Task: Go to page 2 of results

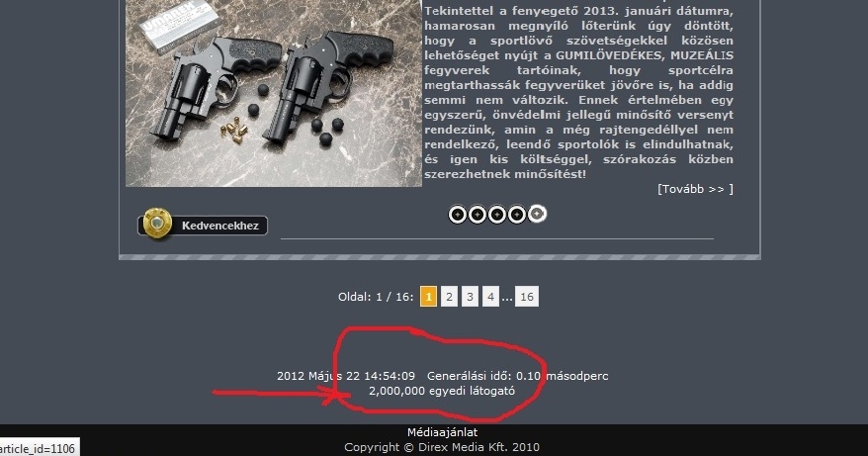Action: pyautogui.click(x=449, y=297)
